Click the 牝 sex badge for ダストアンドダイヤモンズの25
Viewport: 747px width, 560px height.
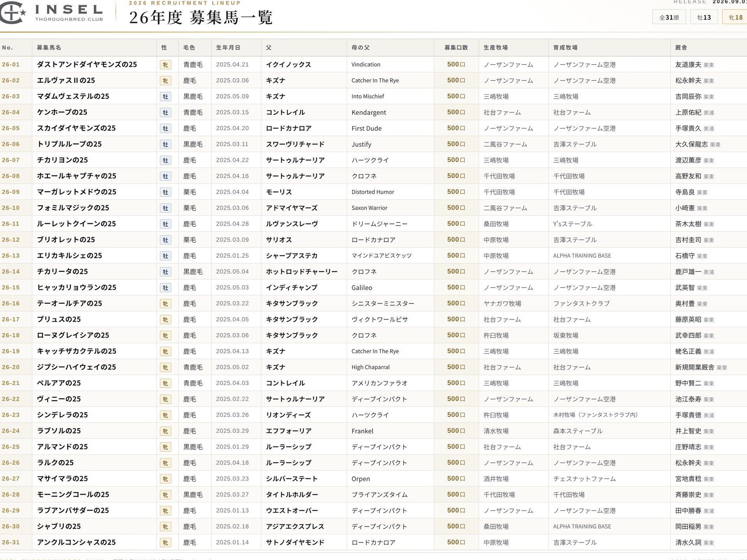165,65
